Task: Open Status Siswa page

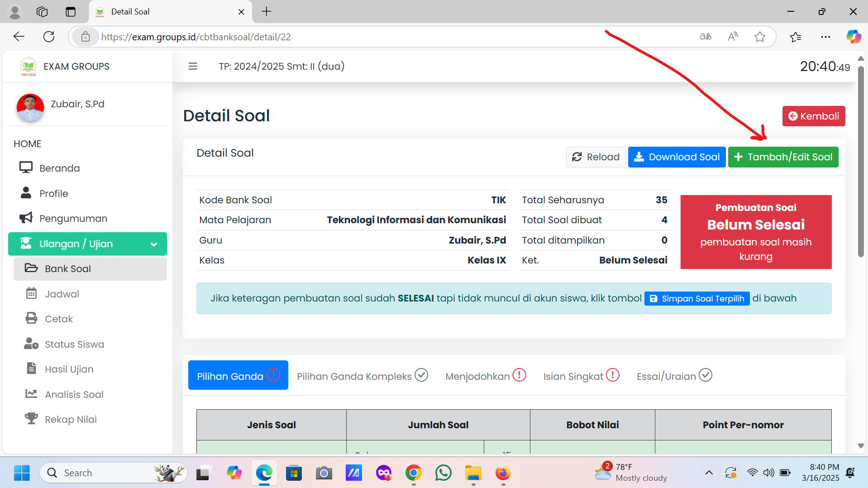Action: pyautogui.click(x=74, y=344)
